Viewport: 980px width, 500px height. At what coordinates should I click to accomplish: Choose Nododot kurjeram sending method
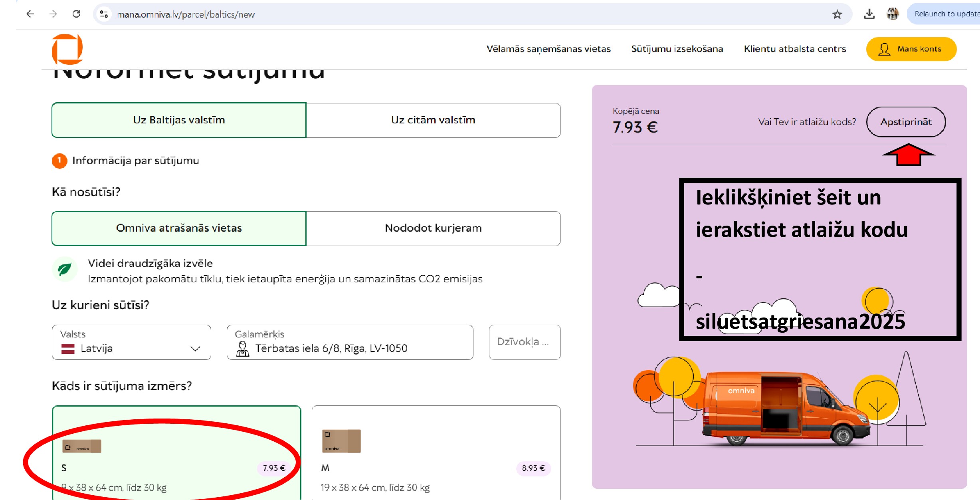433,228
